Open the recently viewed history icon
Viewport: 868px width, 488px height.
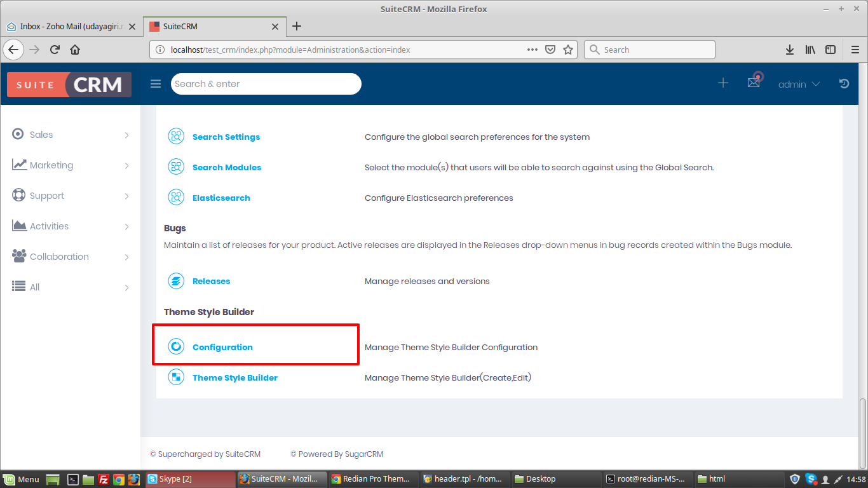coord(844,83)
